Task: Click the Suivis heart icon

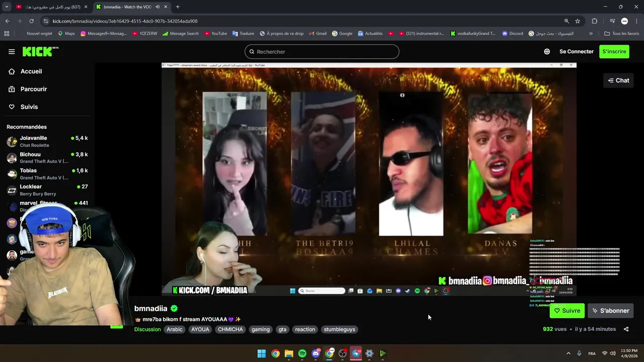Action: (12, 107)
